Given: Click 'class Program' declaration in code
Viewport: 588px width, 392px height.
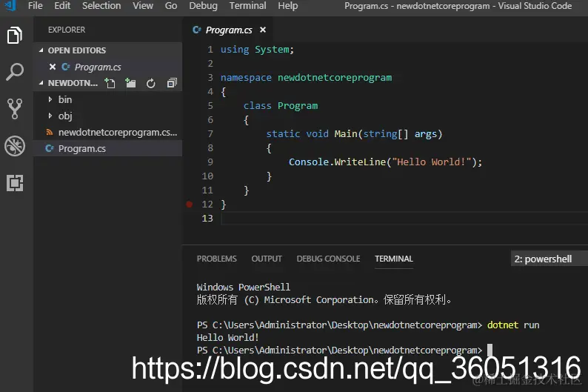Looking at the screenshot, I should [x=281, y=106].
